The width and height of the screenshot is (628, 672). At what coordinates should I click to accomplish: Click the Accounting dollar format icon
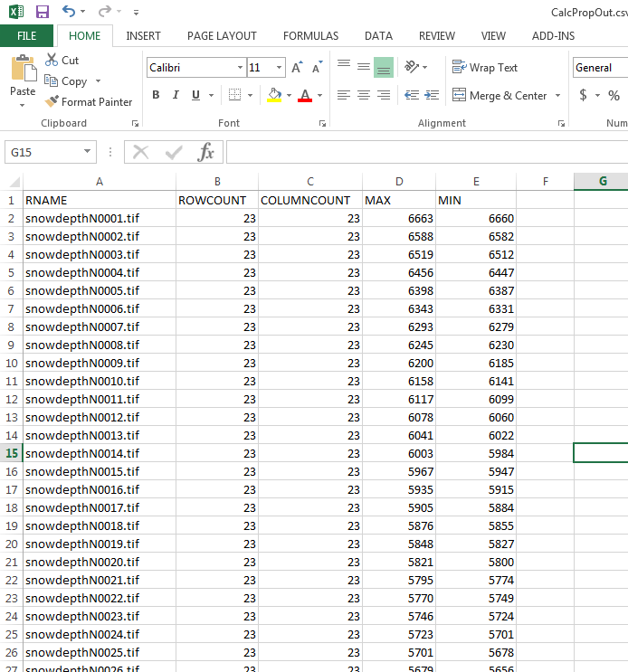click(x=583, y=95)
